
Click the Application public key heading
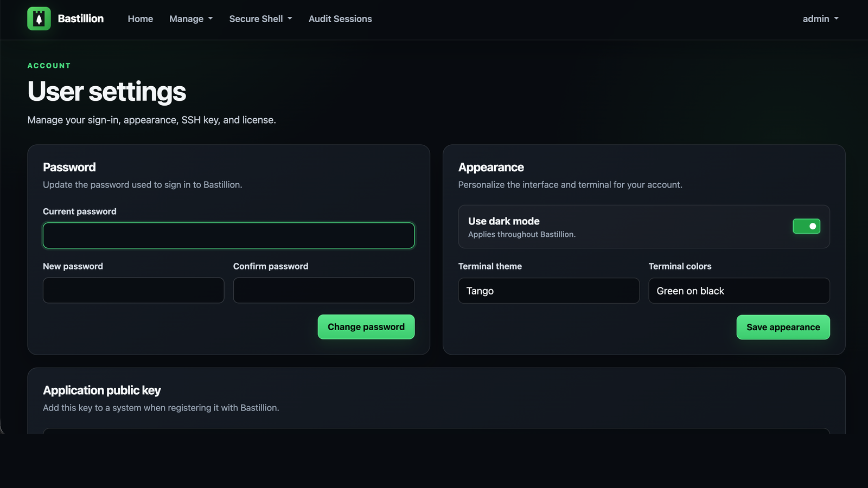click(102, 390)
